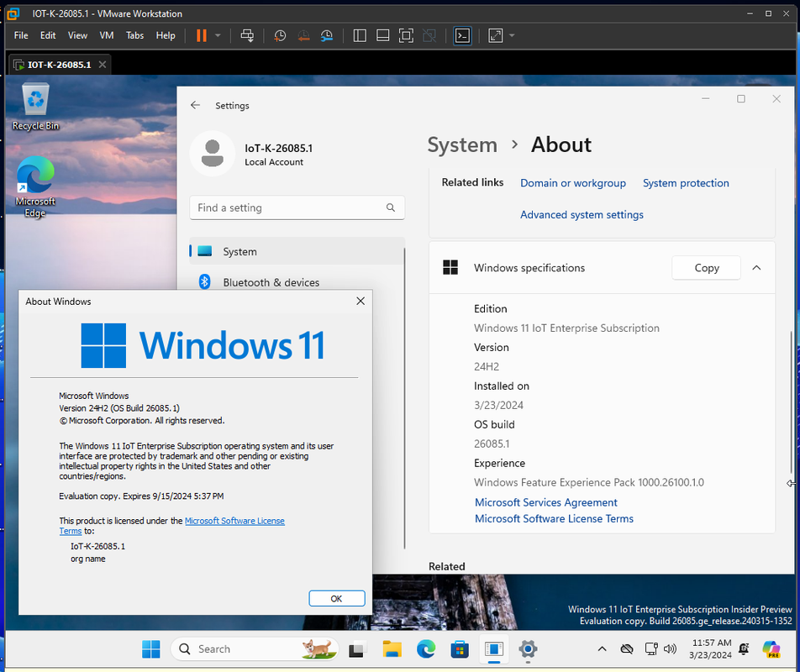Screen dimensions: 800x672
Task: Click the Settings page vertical scrollbar
Action: (x=791, y=402)
